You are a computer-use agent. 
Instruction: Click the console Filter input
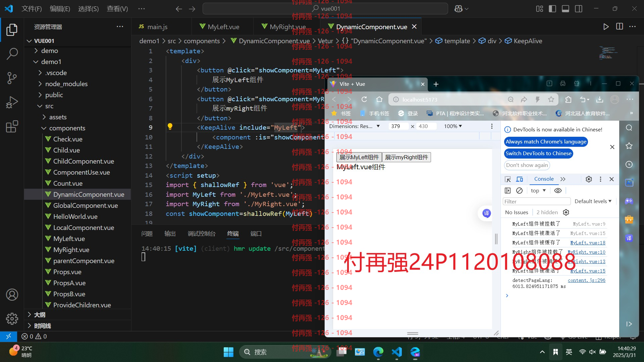pos(536,201)
